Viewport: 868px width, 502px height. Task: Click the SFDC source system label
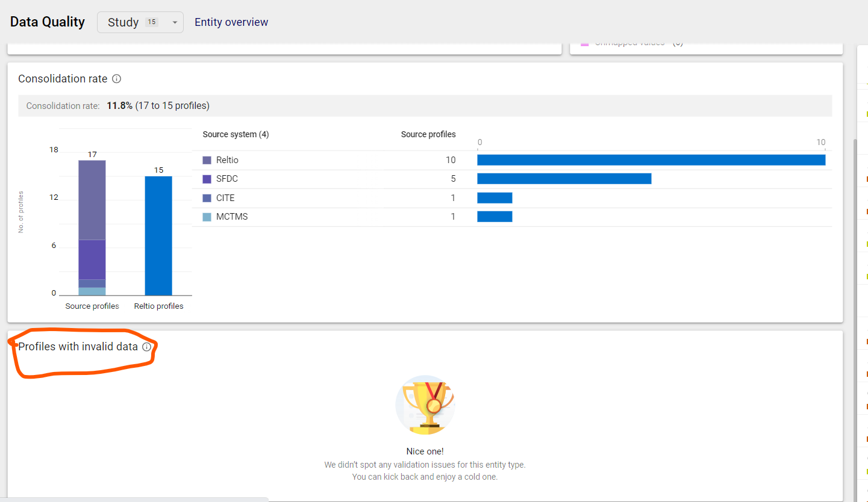tap(225, 178)
